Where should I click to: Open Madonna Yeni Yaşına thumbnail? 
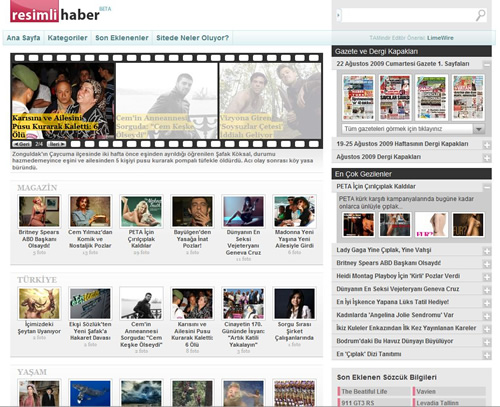294,211
